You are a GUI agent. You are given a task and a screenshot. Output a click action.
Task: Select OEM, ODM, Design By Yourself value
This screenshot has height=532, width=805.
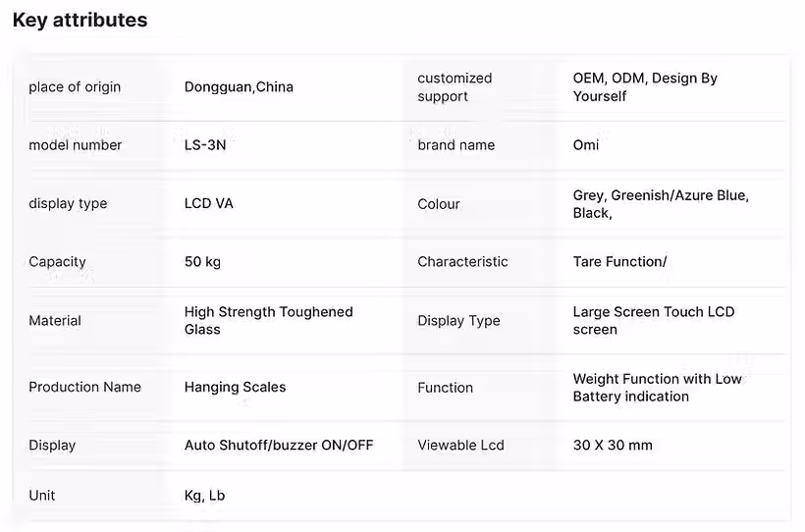coord(645,86)
